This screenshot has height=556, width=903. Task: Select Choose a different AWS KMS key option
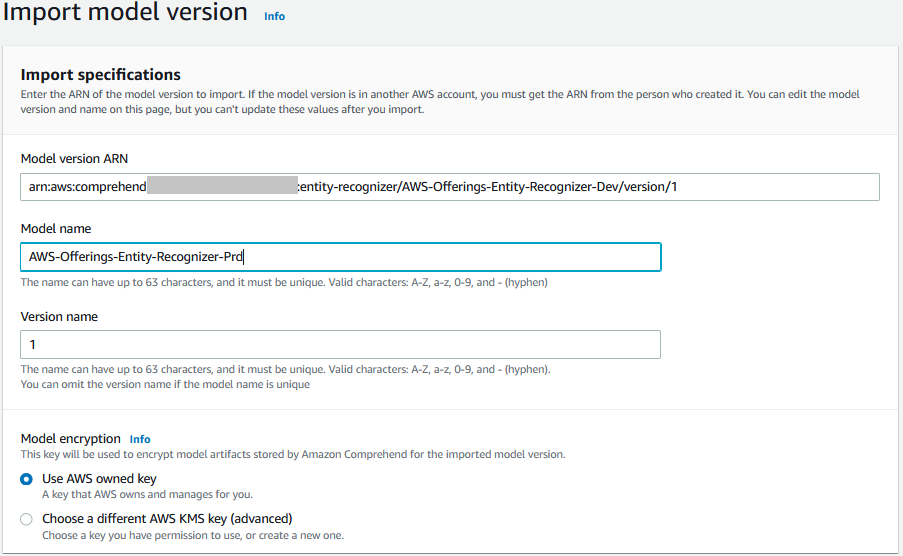[x=26, y=519]
